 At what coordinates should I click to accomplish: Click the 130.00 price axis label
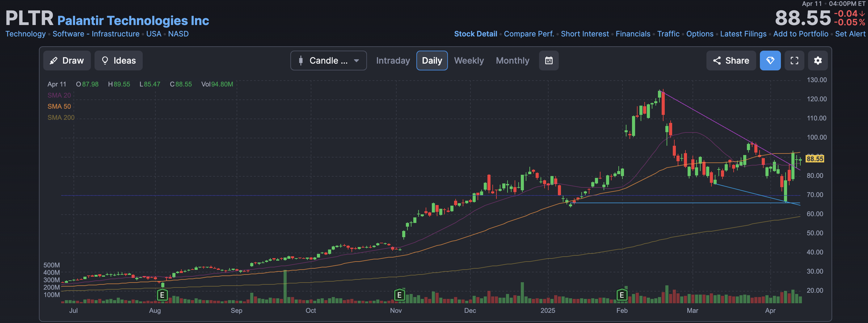(x=816, y=80)
